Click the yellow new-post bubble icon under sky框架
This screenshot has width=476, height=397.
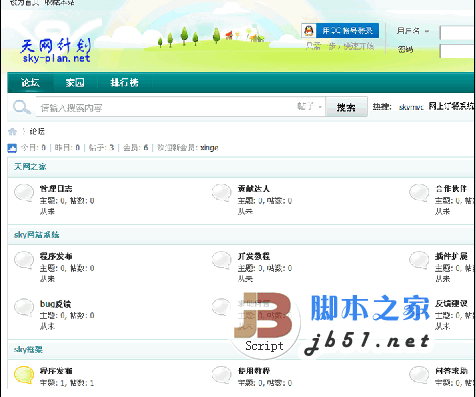(24, 375)
